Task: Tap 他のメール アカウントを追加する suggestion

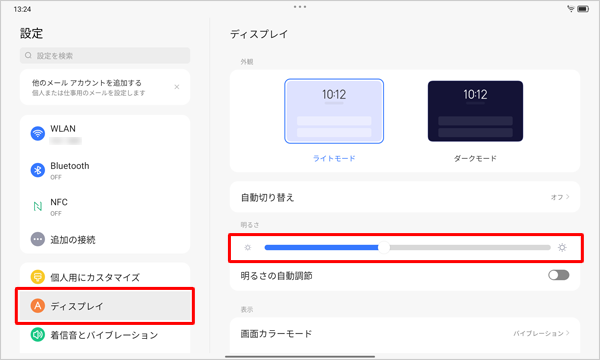Action: point(105,87)
